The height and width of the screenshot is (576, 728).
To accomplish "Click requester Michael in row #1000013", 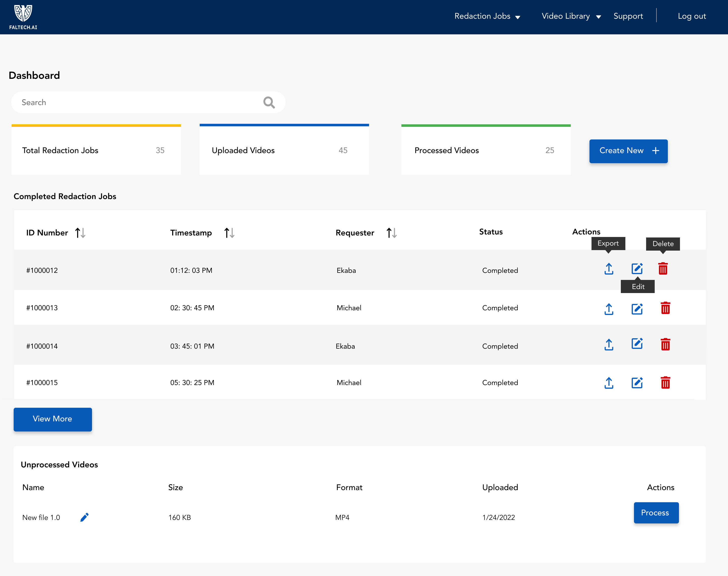I will [x=349, y=308].
